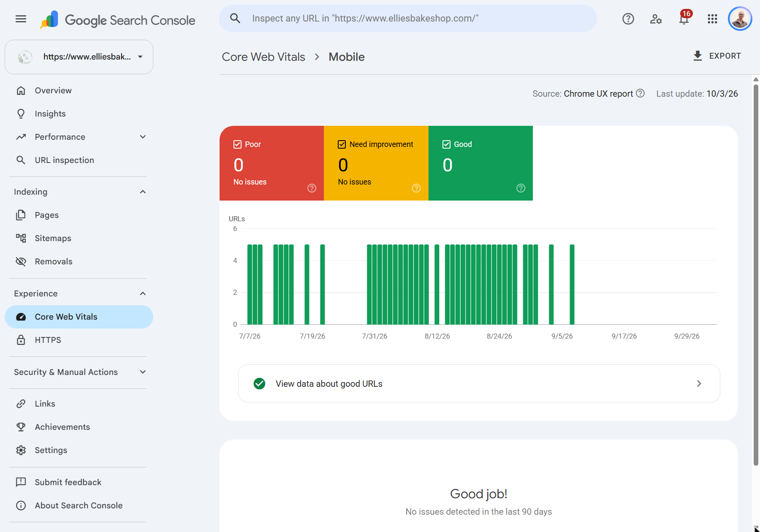
Task: Expand Security & Manual Actions section
Action: [143, 372]
